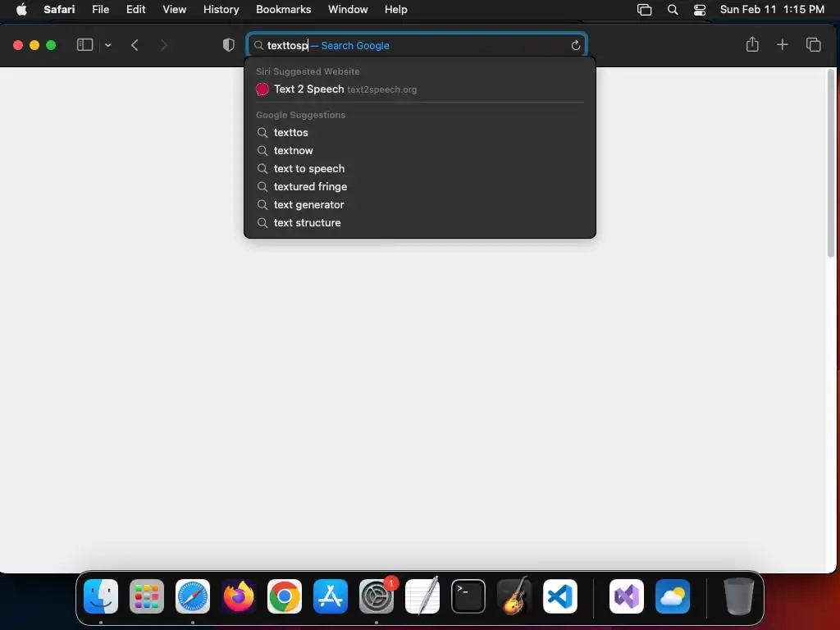Image resolution: width=840 pixels, height=630 pixels.
Task: Open Terminal from the Dock
Action: point(468,596)
